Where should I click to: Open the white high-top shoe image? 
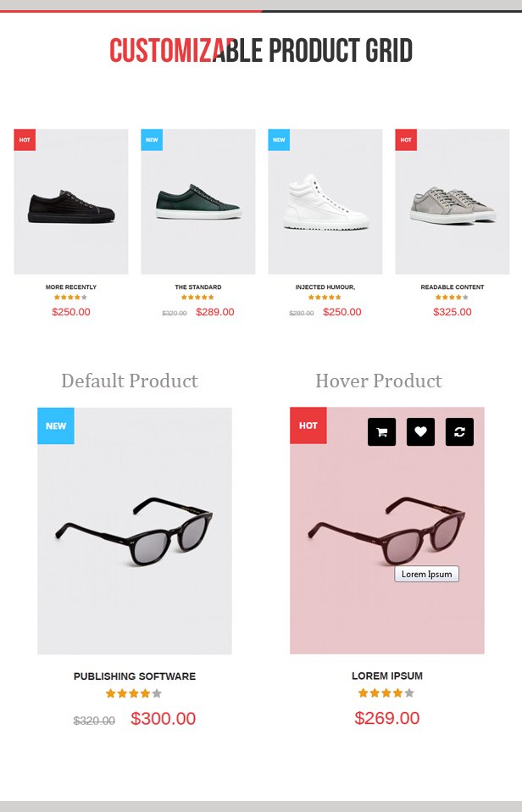325,202
